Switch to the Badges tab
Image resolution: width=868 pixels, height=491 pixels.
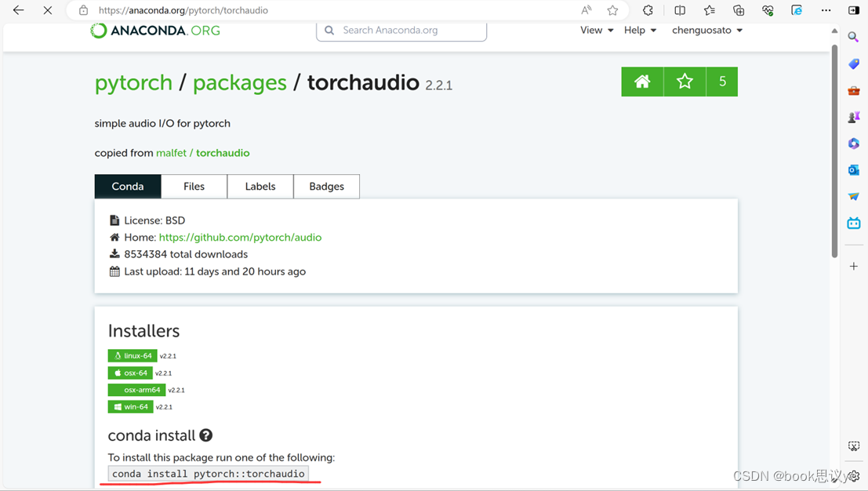click(327, 187)
